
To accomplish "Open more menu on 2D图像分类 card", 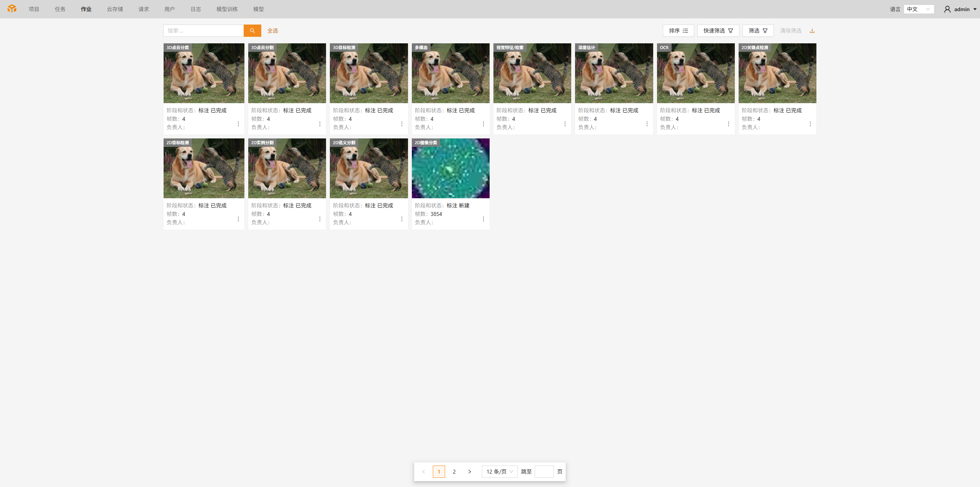I will point(483,219).
